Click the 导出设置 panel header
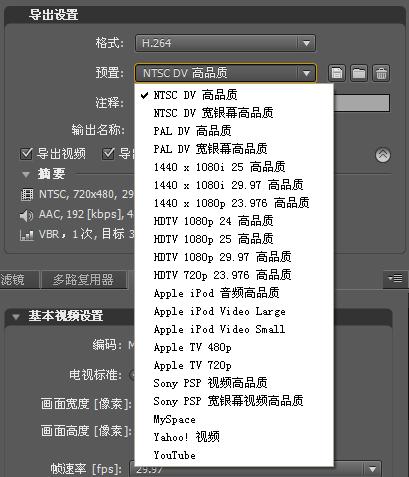 205,15
